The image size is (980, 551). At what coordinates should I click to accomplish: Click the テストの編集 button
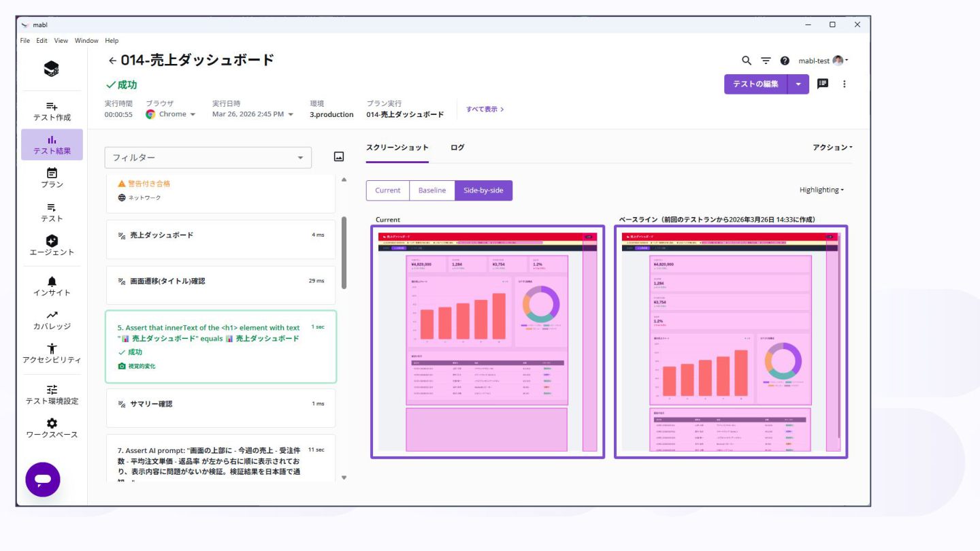click(x=756, y=84)
